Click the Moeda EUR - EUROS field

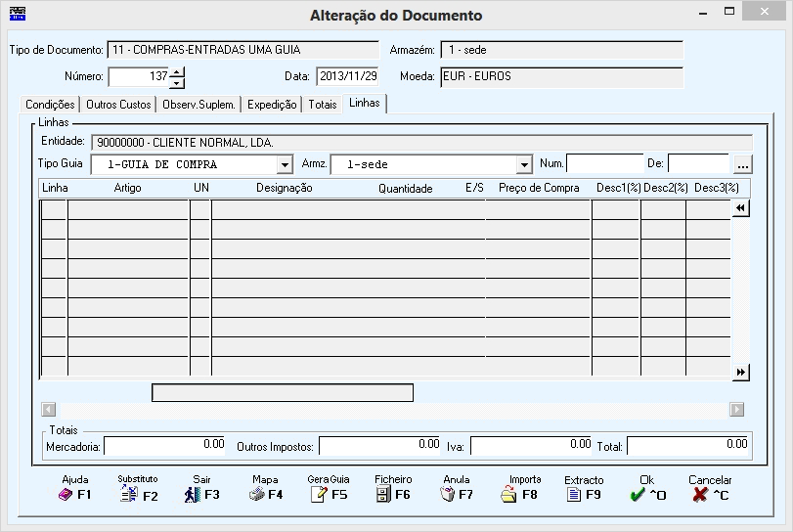562,77
